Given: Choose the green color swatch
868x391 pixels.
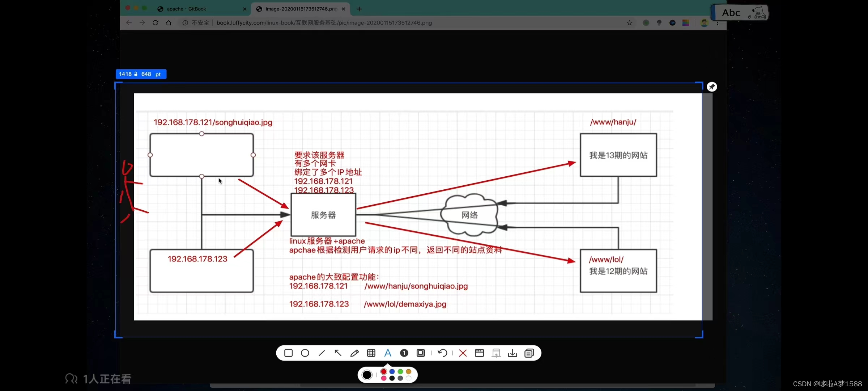Looking at the screenshot, I should 400,371.
